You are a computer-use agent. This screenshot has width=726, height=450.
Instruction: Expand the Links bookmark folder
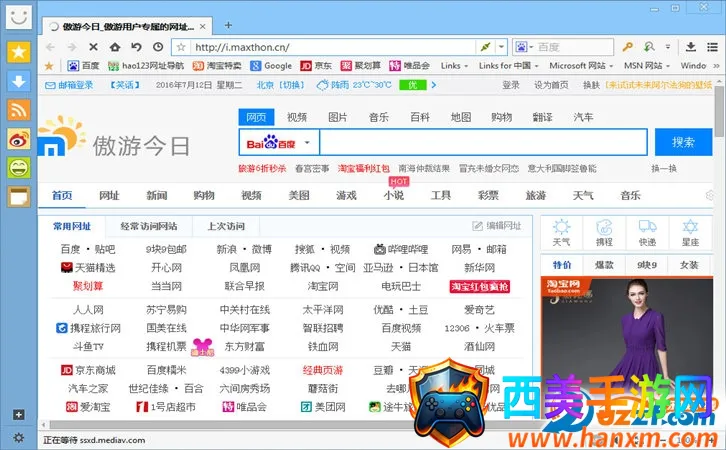click(455, 66)
